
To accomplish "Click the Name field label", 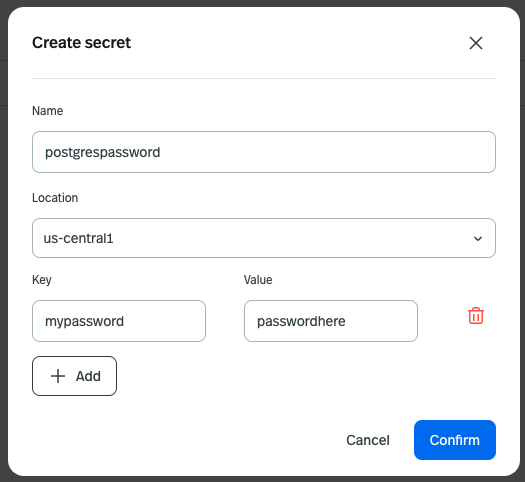I will point(48,111).
